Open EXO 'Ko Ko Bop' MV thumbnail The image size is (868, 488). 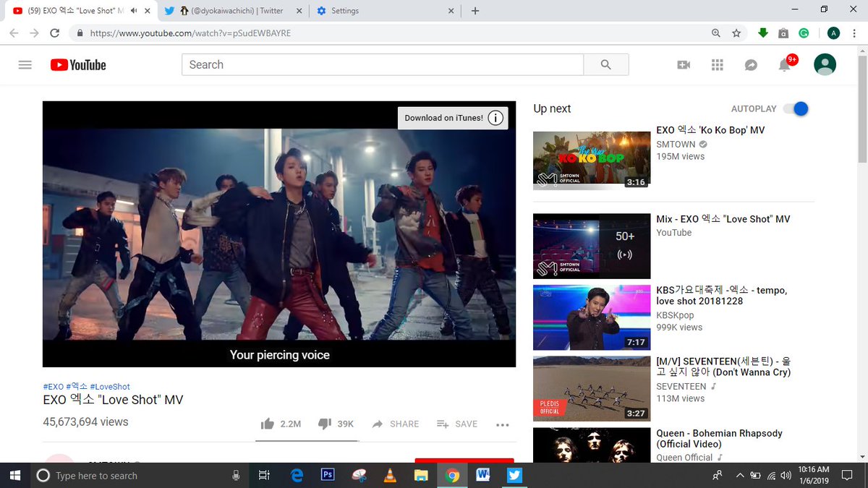[592, 160]
